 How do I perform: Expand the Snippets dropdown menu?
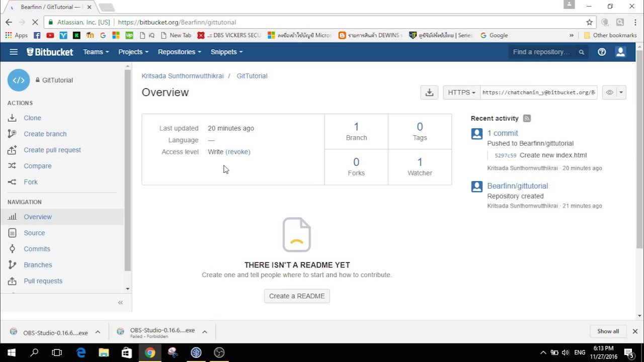tap(226, 52)
